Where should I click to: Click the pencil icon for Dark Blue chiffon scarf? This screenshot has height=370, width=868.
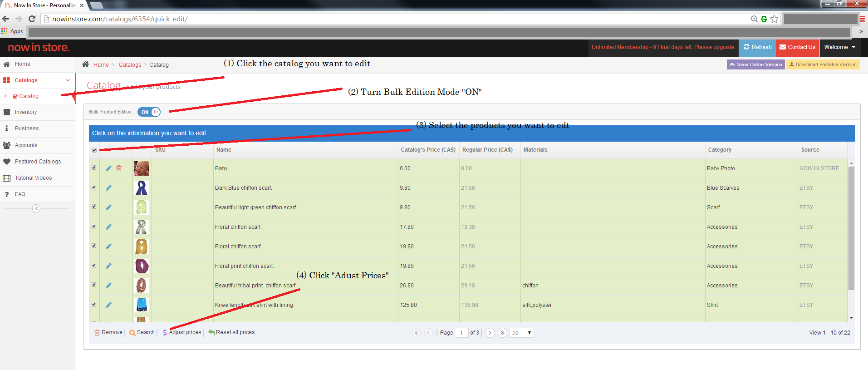pyautogui.click(x=108, y=188)
